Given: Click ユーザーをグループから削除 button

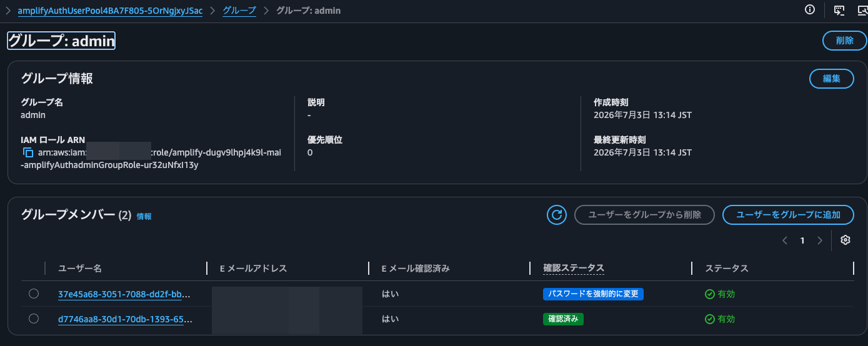Looking at the screenshot, I should [x=644, y=215].
